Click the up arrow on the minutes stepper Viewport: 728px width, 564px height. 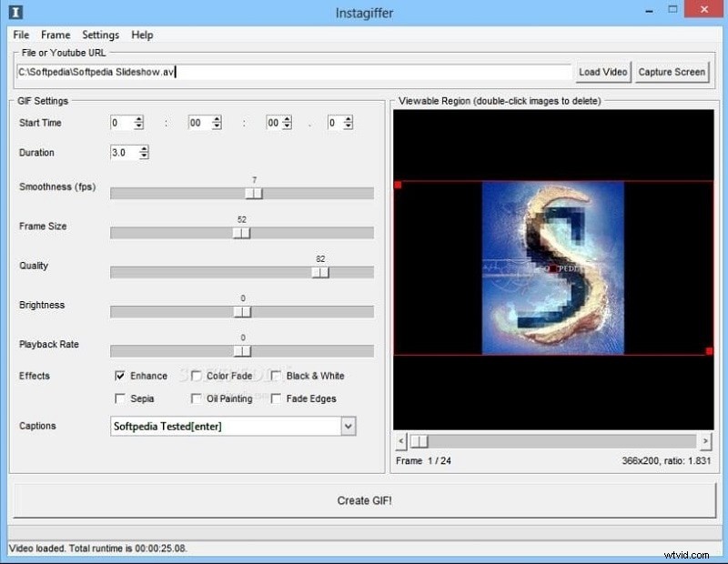217,118
